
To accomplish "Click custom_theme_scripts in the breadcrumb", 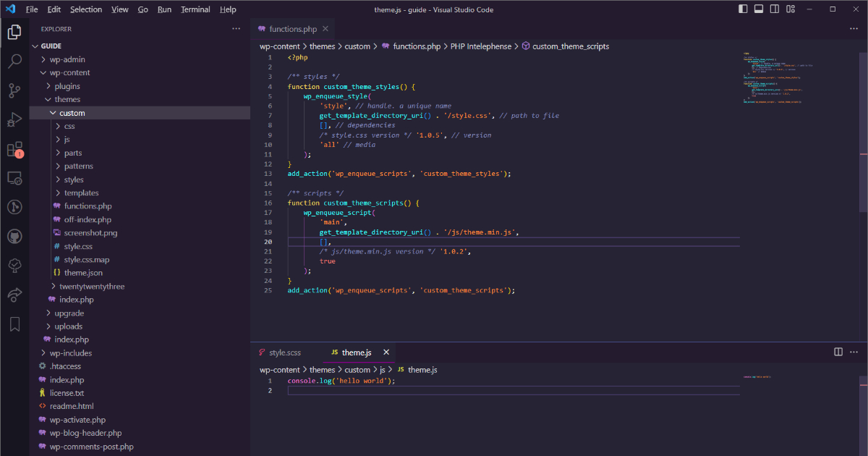I will point(571,46).
